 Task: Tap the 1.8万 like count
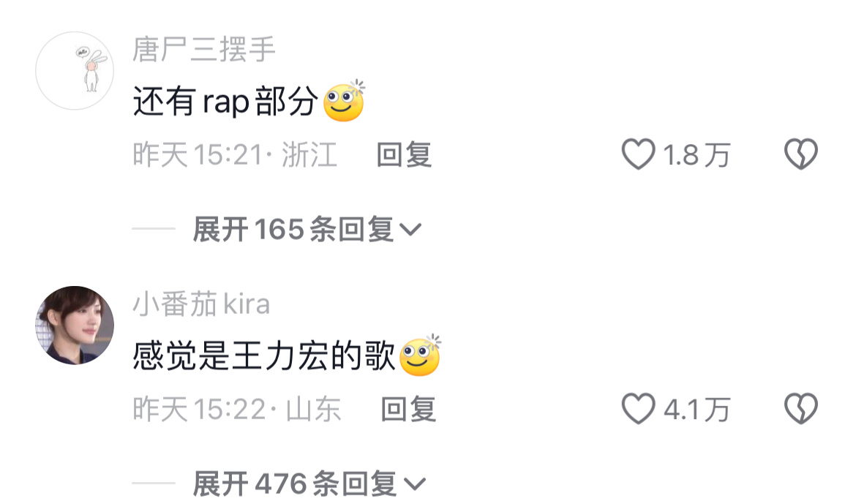click(697, 155)
